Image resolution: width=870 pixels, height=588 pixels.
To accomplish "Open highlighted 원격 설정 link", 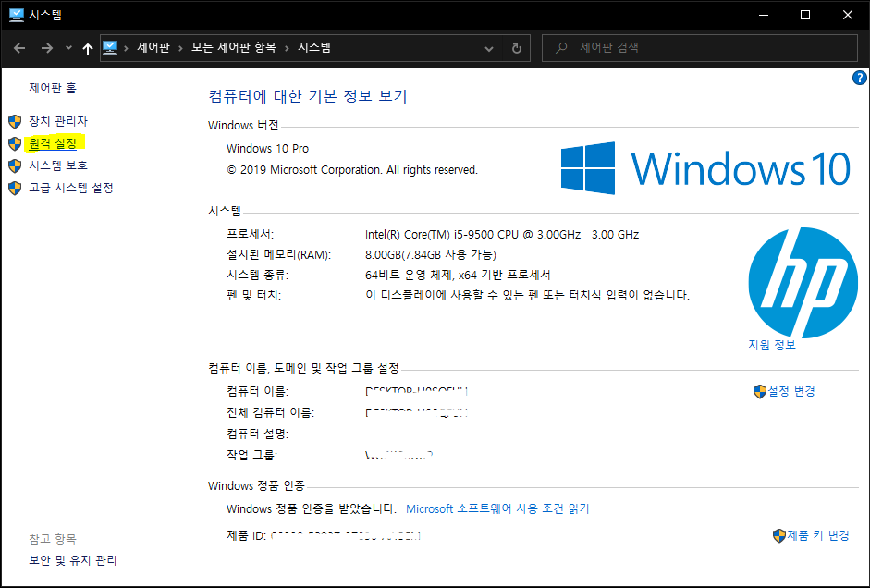I will click(53, 143).
